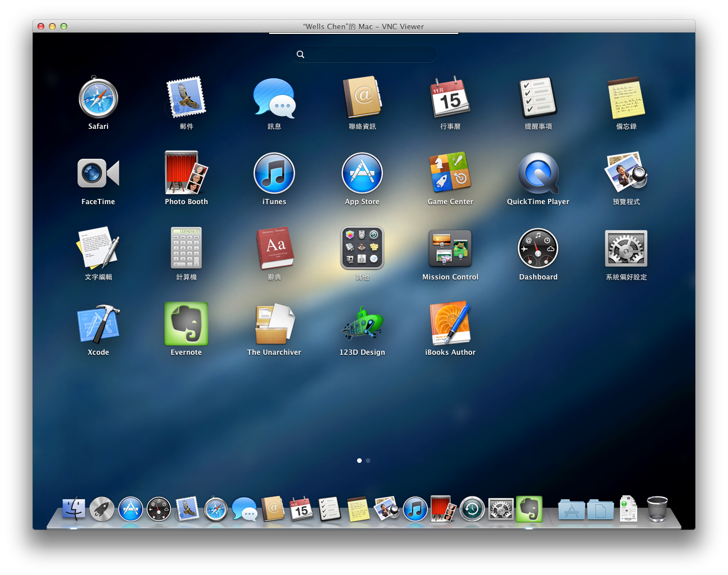This screenshot has width=728, height=575.
Task: Open Mission Control from Launchpad grid
Action: 450,248
